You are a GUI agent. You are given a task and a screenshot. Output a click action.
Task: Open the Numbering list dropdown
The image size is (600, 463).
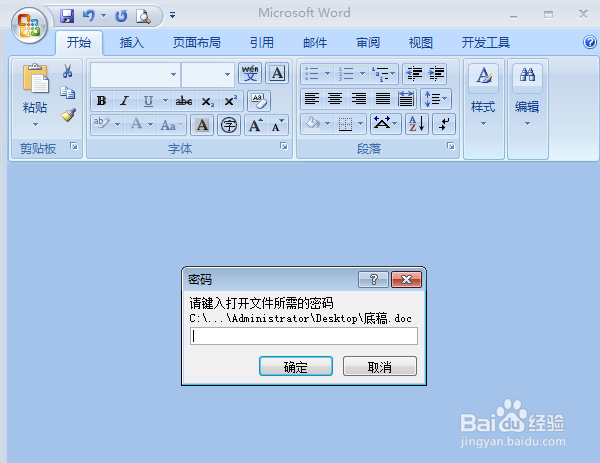coord(362,73)
